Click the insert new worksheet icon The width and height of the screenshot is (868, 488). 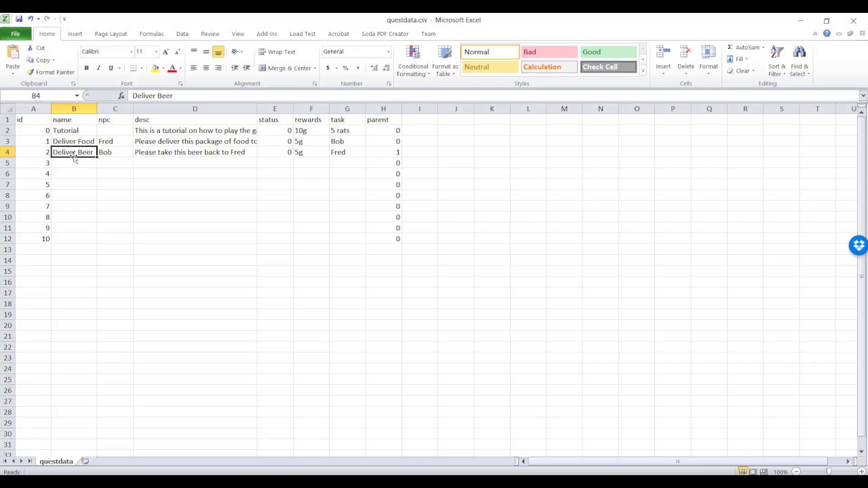[x=85, y=462]
